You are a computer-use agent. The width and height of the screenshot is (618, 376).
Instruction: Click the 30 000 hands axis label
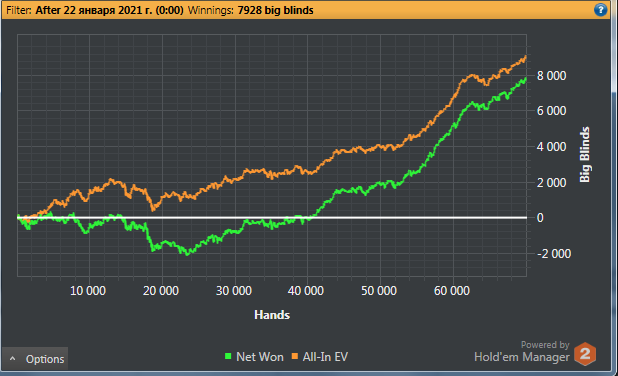click(x=234, y=291)
